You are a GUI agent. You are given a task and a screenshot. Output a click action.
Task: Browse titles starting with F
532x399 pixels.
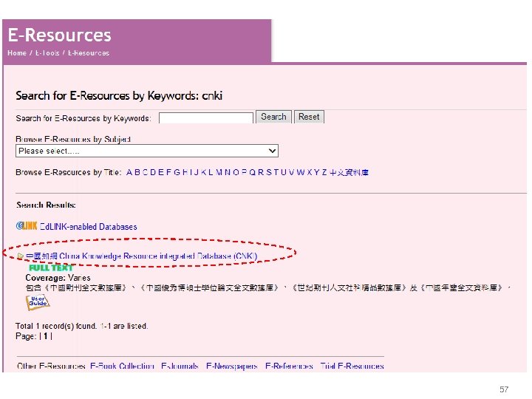(x=168, y=172)
